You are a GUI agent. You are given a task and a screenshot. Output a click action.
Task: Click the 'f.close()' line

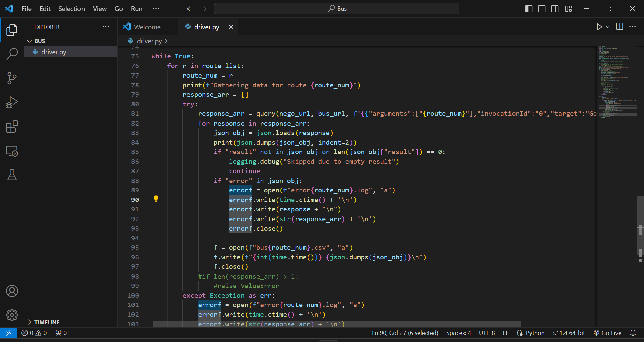[231, 267]
